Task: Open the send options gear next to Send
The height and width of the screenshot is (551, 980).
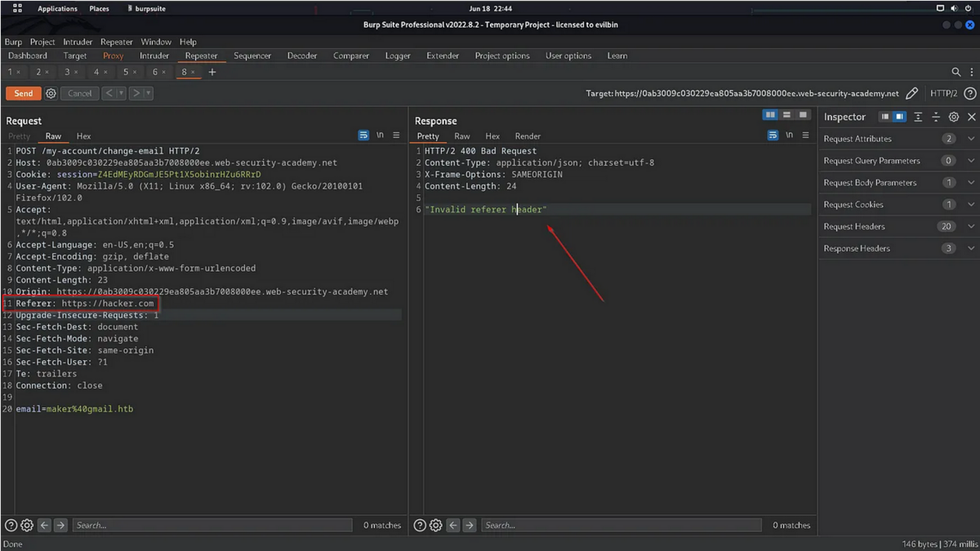Action: 51,94
